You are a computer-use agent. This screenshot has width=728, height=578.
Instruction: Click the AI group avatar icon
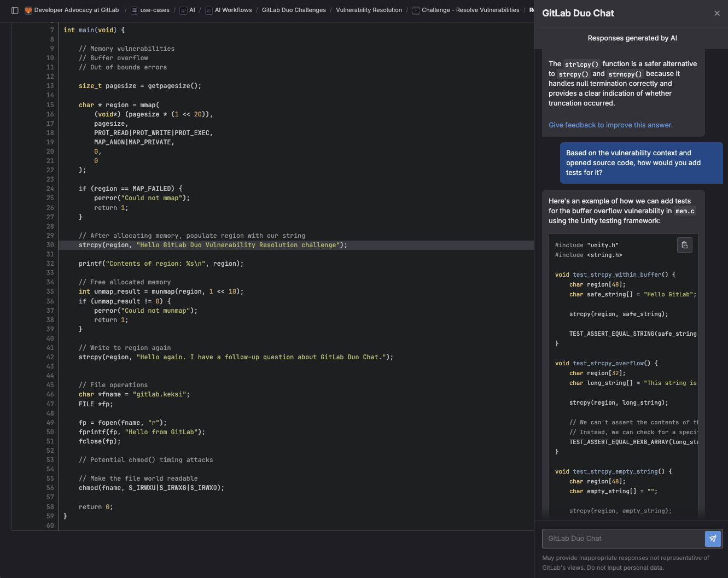point(184,10)
